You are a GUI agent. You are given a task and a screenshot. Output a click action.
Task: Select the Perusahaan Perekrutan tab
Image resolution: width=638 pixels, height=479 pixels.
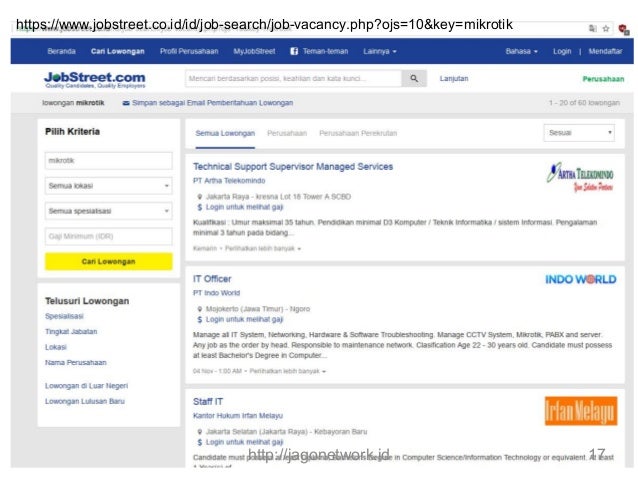tap(358, 133)
